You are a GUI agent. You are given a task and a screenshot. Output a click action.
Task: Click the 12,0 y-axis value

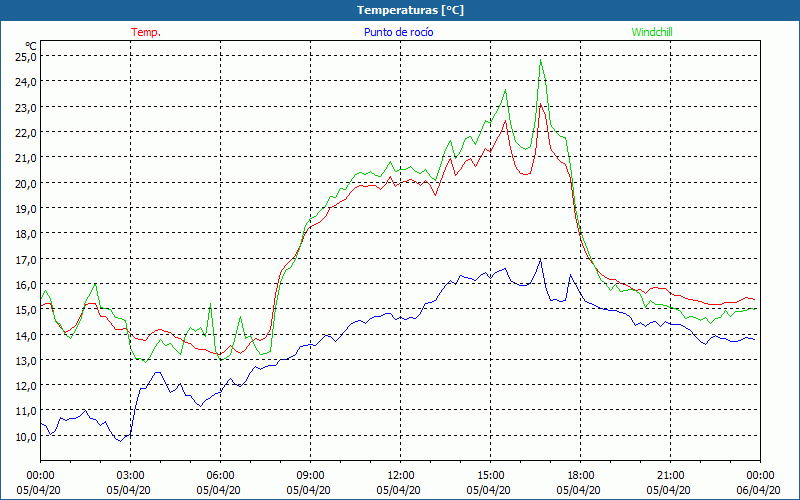tap(25, 386)
